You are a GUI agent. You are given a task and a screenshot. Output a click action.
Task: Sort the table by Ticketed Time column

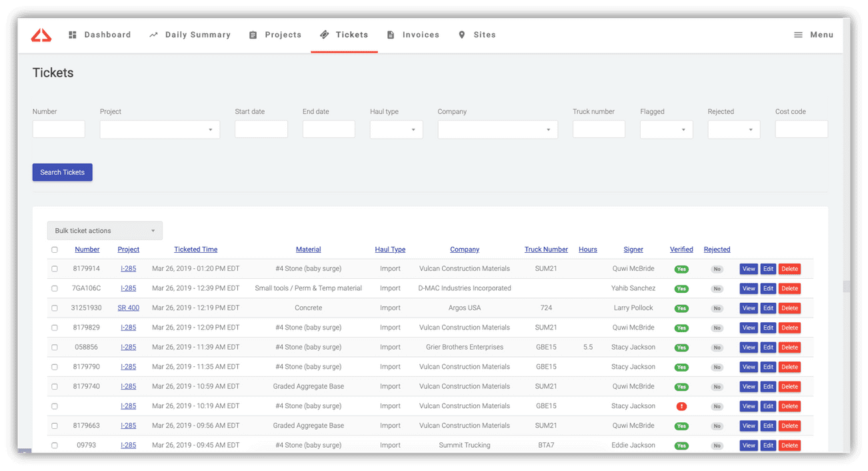coord(195,250)
